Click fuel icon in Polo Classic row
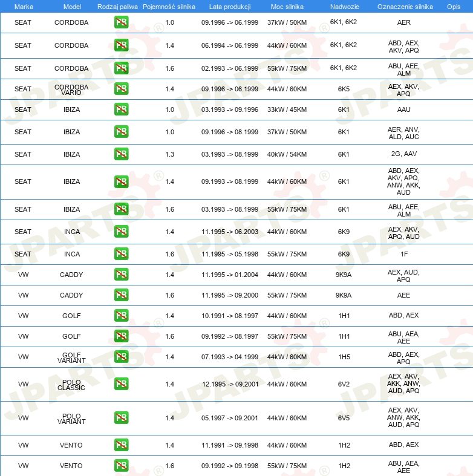Image resolution: width=473 pixels, height=476 pixels. 122,383
